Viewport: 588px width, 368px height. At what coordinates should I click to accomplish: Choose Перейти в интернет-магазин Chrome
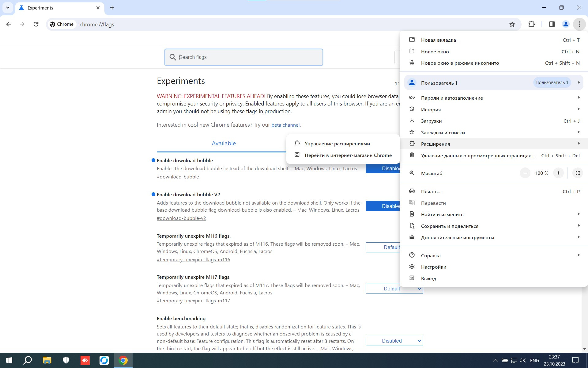point(343,155)
